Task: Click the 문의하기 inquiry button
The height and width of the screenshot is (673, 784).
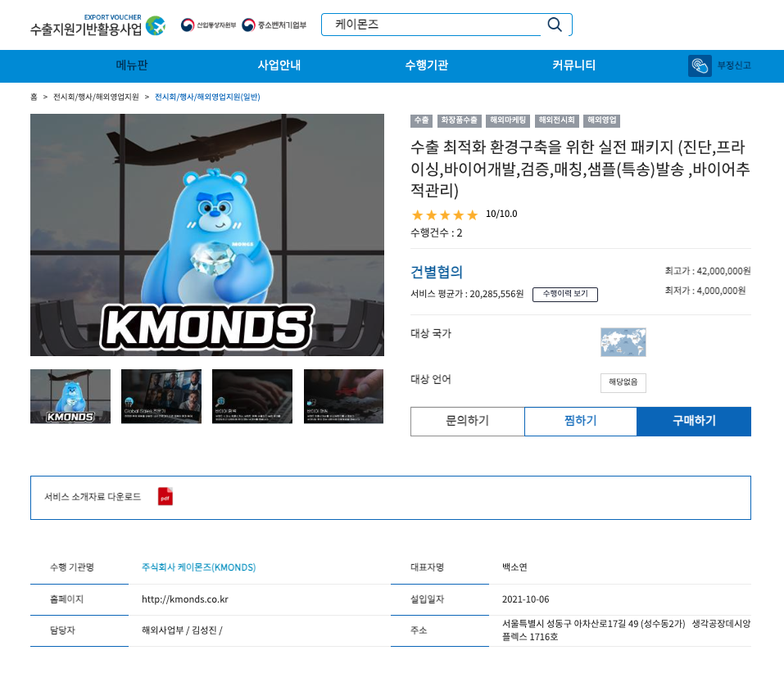Action: pyautogui.click(x=468, y=421)
